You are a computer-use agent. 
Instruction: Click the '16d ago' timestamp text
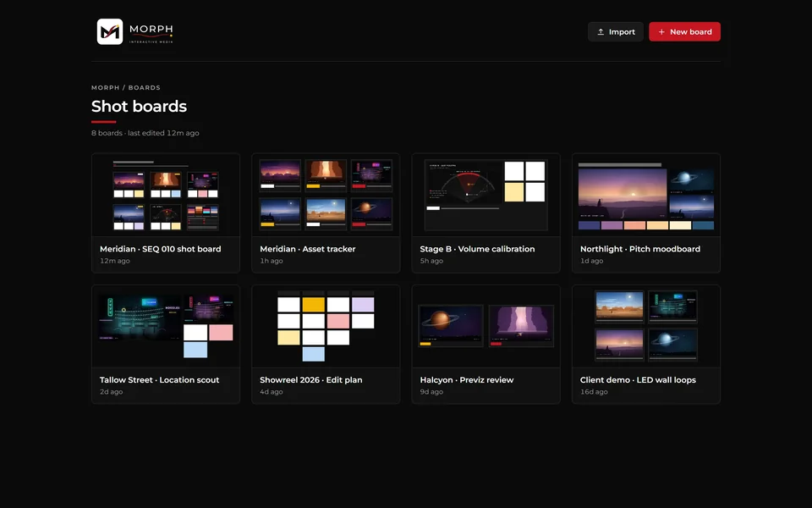pos(594,392)
